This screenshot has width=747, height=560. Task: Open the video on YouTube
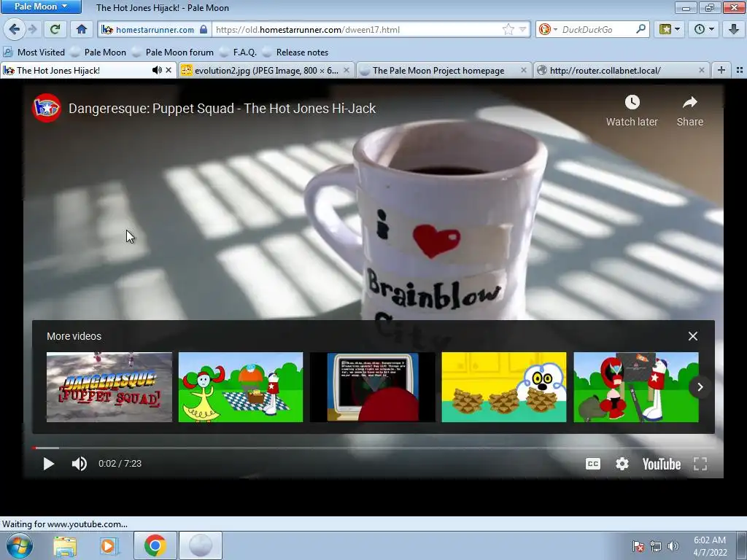click(x=661, y=464)
